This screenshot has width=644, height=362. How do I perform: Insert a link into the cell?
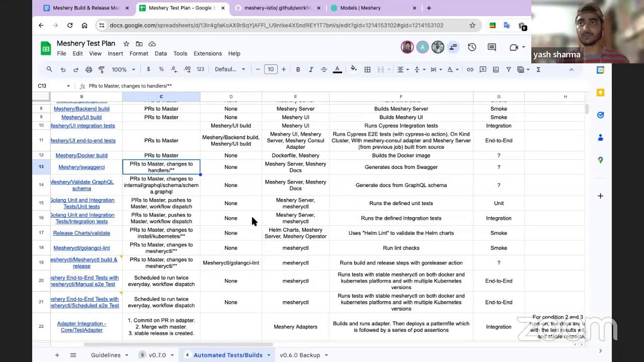(470, 69)
